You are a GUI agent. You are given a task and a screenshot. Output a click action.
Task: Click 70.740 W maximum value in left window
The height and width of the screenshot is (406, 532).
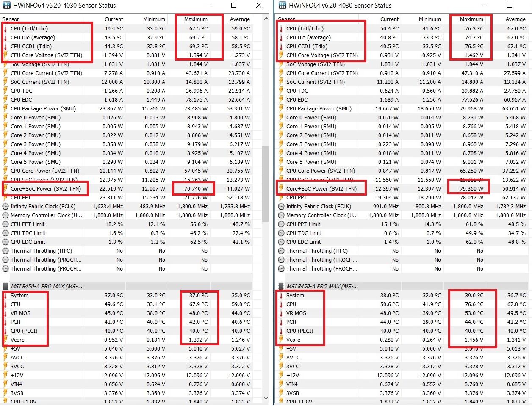[x=196, y=189]
